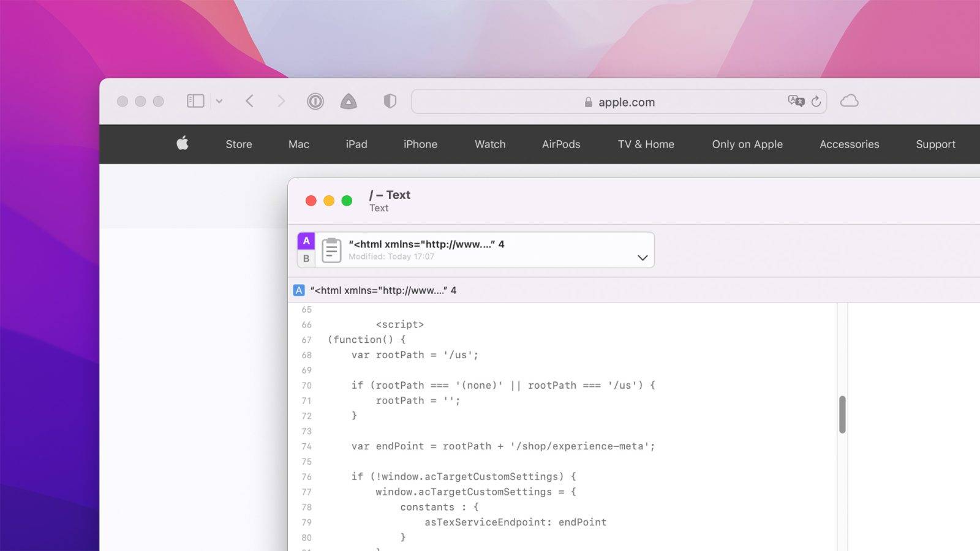This screenshot has width=980, height=551.
Task: Click the Apple logo in the navigation bar
Action: coord(182,144)
